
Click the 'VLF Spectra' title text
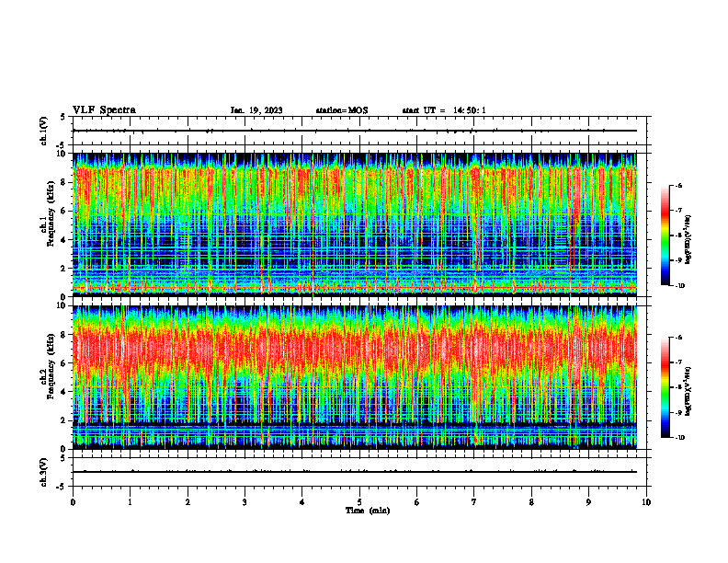(x=104, y=110)
